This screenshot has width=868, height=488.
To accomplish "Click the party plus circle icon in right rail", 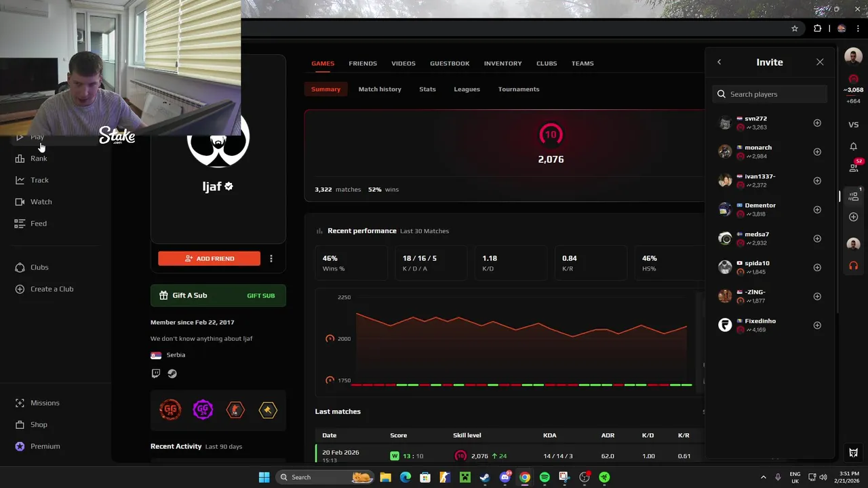I will tap(854, 217).
